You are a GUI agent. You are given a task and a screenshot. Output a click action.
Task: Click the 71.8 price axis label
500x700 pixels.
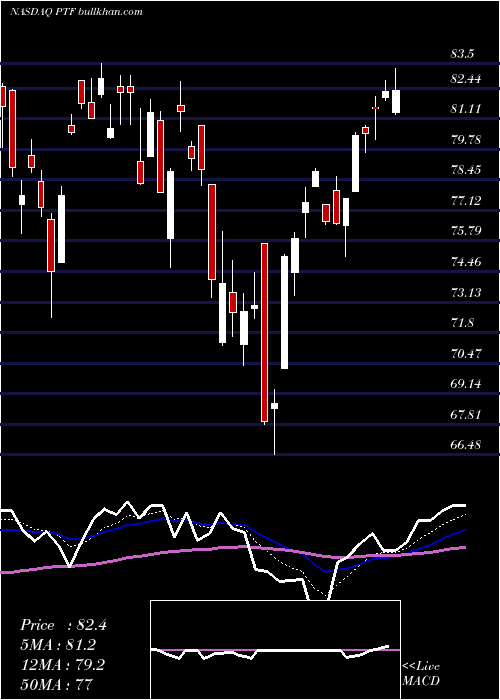pyautogui.click(x=462, y=323)
